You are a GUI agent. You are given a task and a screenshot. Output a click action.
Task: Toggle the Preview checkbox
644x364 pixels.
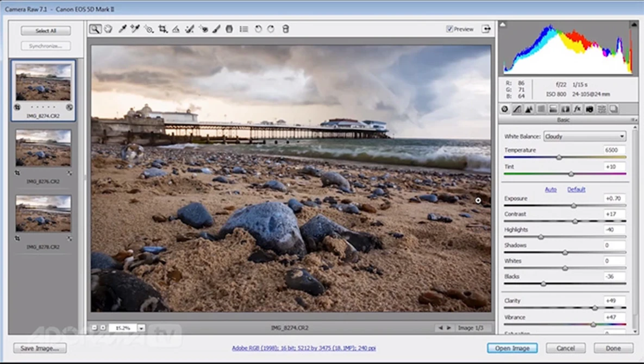tap(450, 29)
